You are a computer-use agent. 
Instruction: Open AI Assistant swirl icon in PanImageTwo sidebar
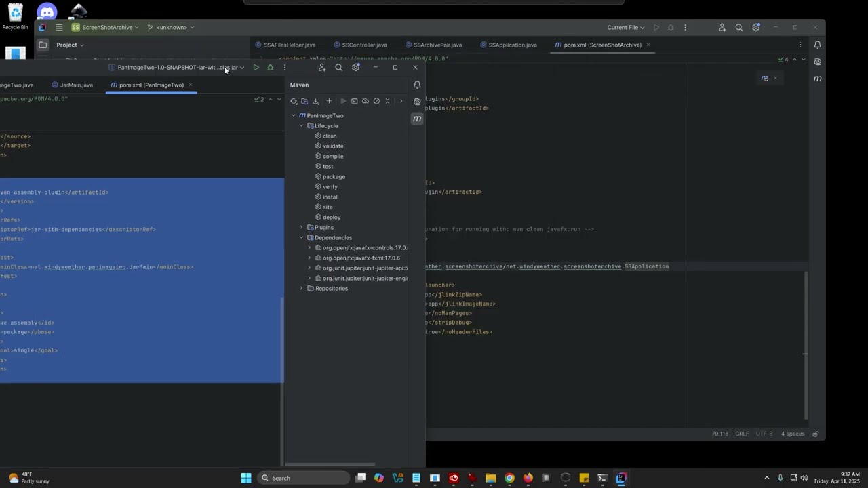click(417, 102)
